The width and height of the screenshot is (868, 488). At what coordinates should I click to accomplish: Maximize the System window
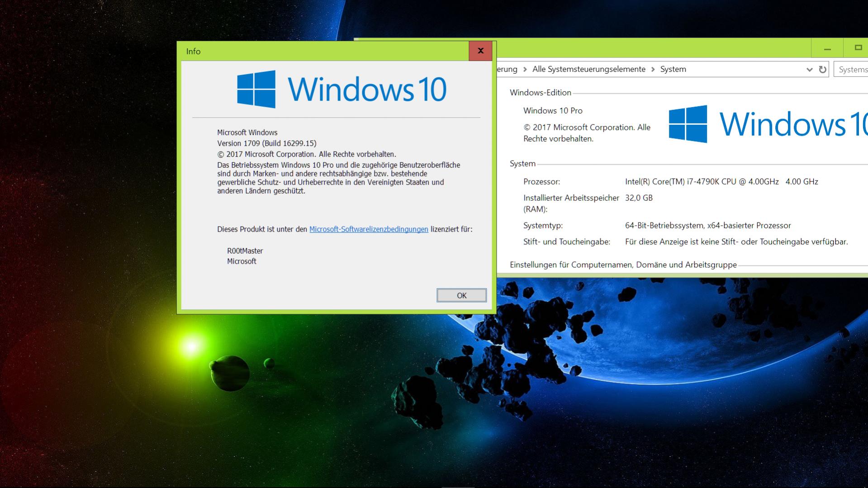pyautogui.click(x=857, y=47)
